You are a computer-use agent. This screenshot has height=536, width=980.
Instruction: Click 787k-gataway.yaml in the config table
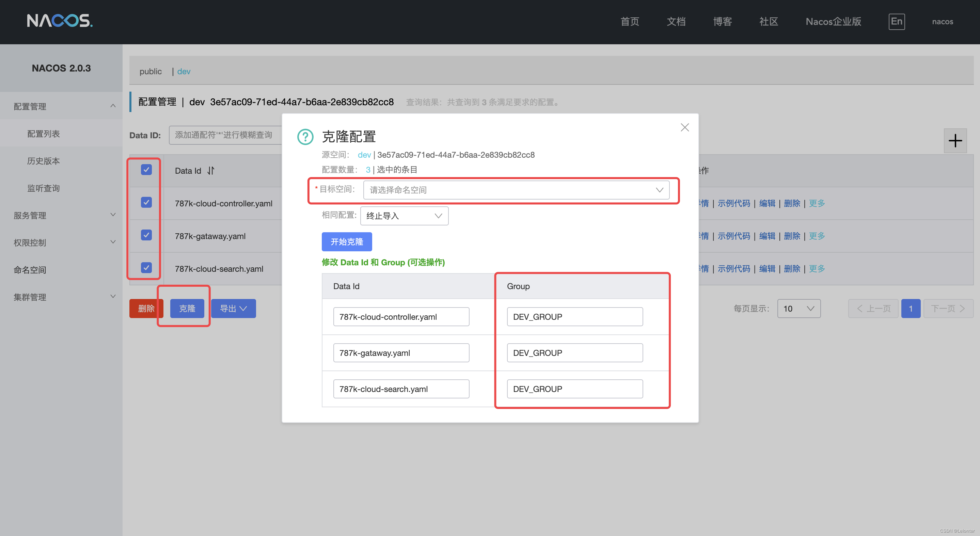coord(210,236)
